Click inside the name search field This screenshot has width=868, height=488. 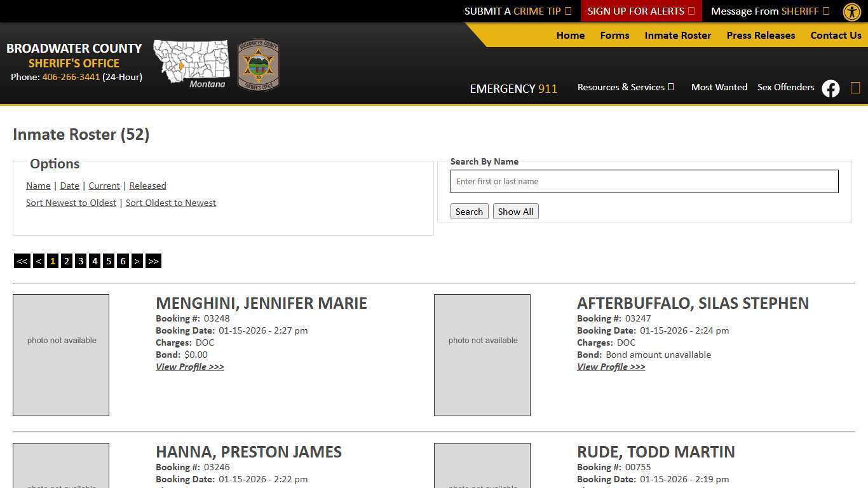pos(644,181)
